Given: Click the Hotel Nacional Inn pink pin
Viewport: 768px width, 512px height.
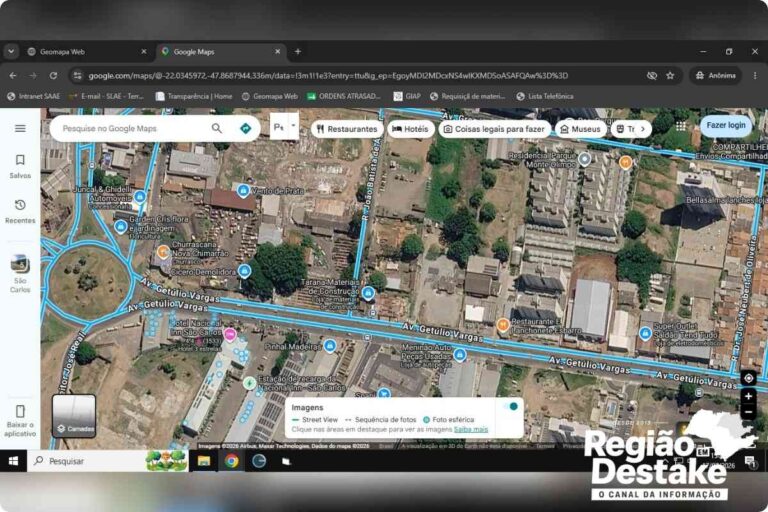Looking at the screenshot, I should pyautogui.click(x=230, y=335).
